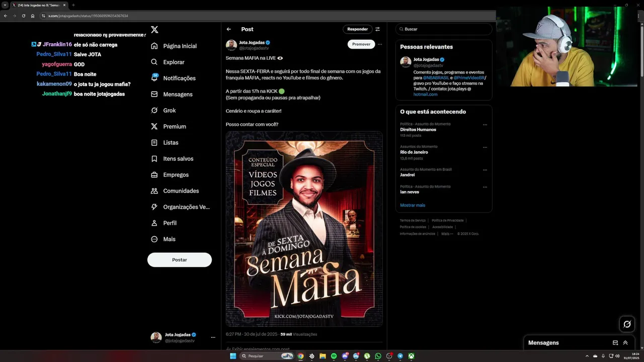Image resolution: width=644 pixels, height=362 pixels.
Task: Open options for ian neves trend
Action: (x=485, y=187)
